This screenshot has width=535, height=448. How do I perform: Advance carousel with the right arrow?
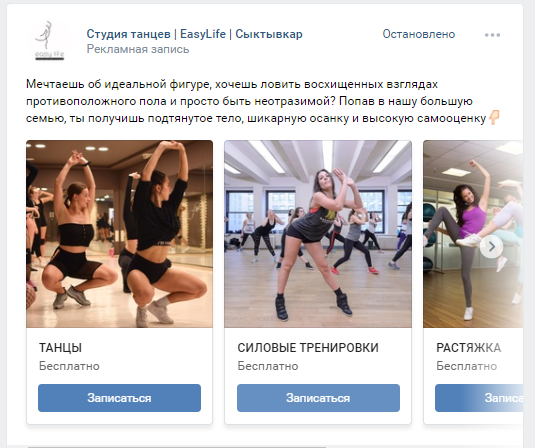coord(491,246)
